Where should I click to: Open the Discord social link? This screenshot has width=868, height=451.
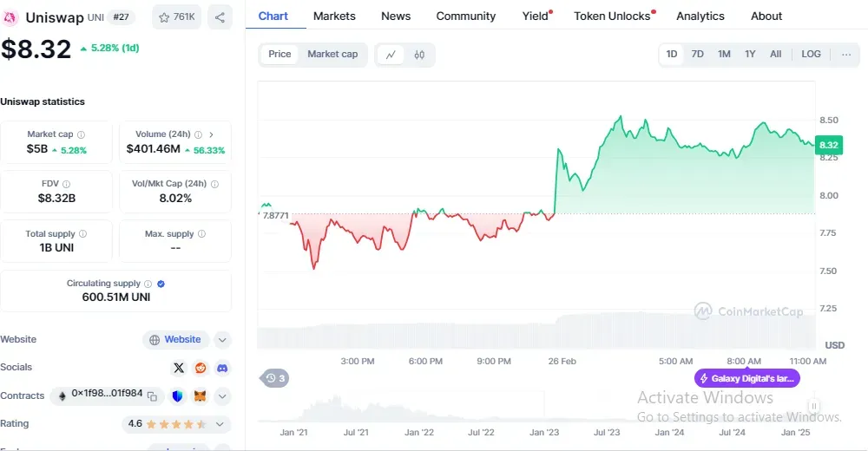click(x=223, y=368)
